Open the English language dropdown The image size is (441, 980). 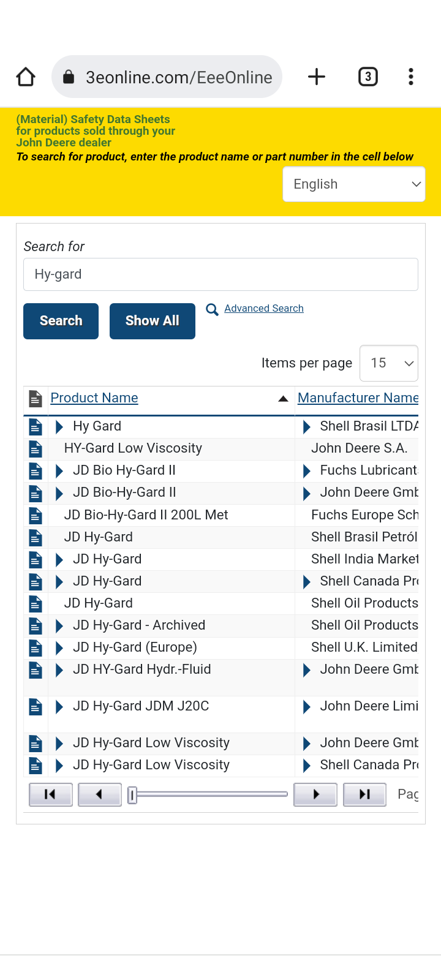click(x=354, y=184)
